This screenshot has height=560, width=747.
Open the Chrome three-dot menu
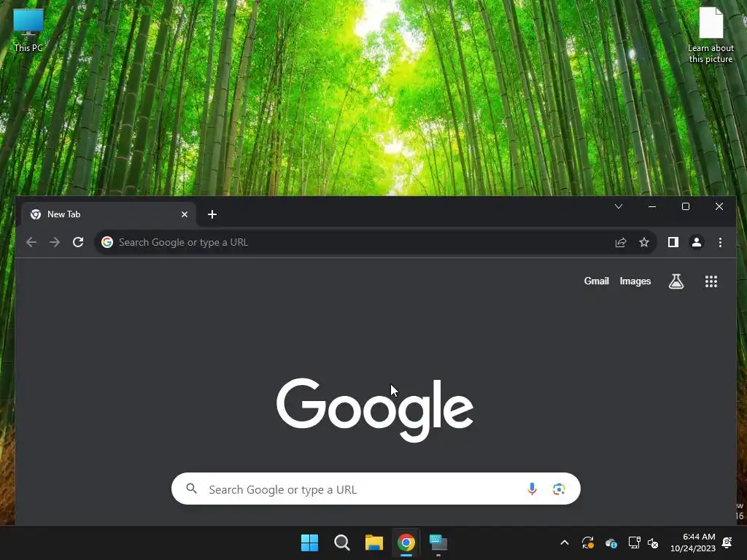[x=720, y=242]
